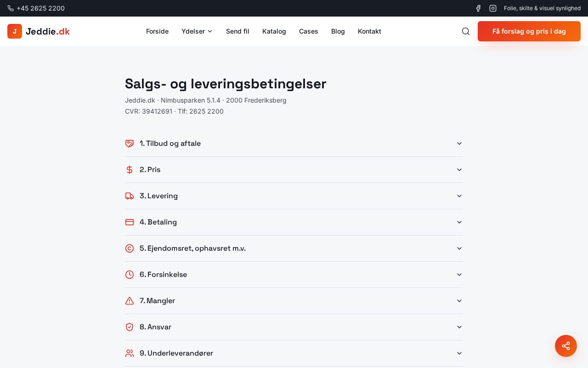Click the orange share floating button
The image size is (588, 368).
[566, 346]
